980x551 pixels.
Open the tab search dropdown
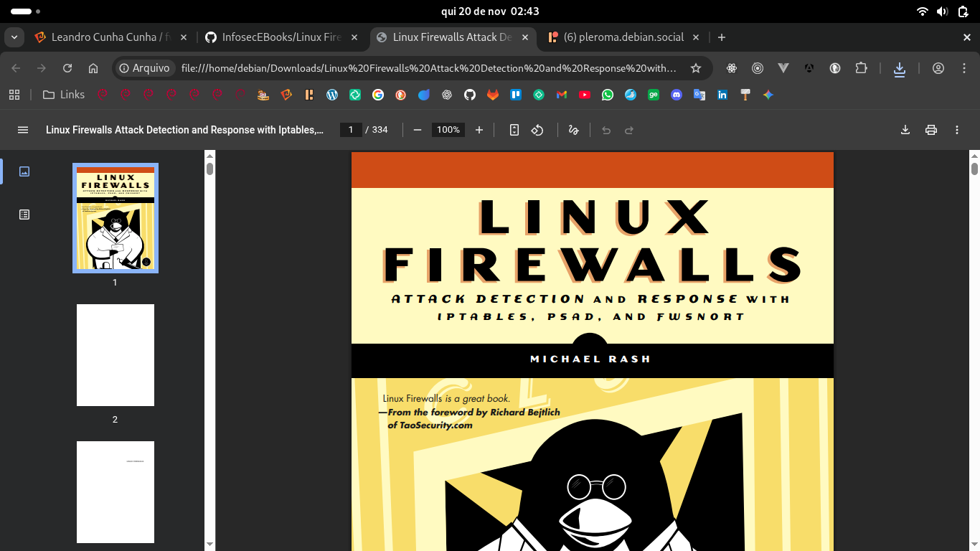coord(14,37)
